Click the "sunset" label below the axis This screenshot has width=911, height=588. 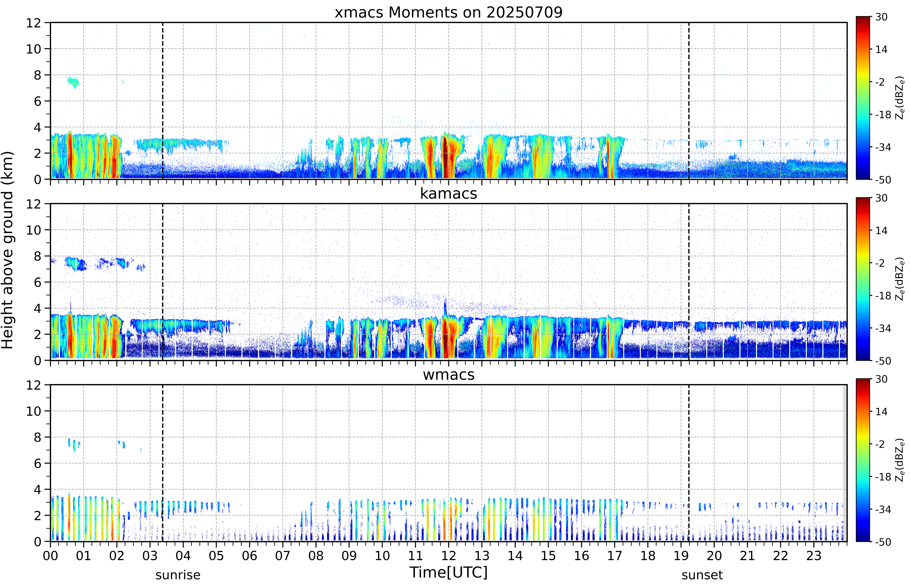[702, 575]
